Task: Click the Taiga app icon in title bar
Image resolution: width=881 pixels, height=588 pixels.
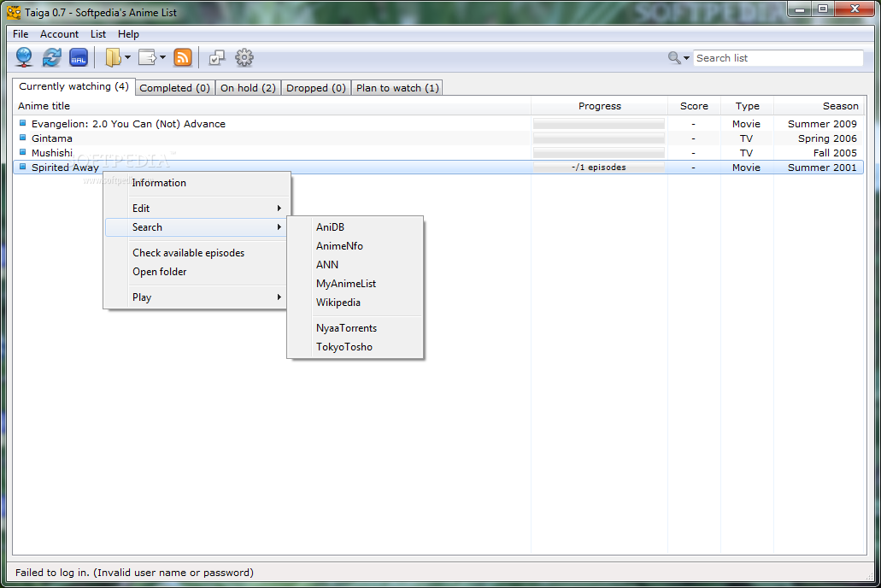Action: 14,12
